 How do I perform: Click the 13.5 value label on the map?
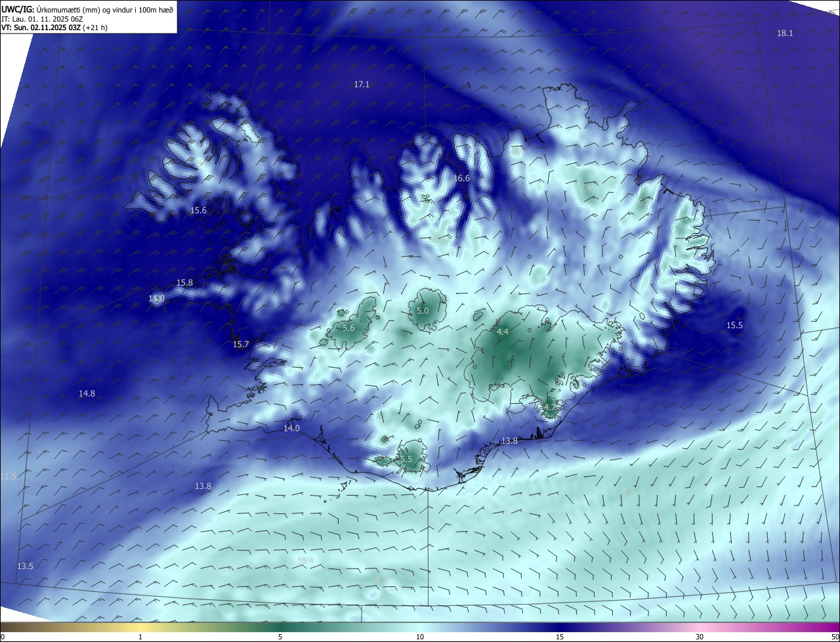click(25, 567)
